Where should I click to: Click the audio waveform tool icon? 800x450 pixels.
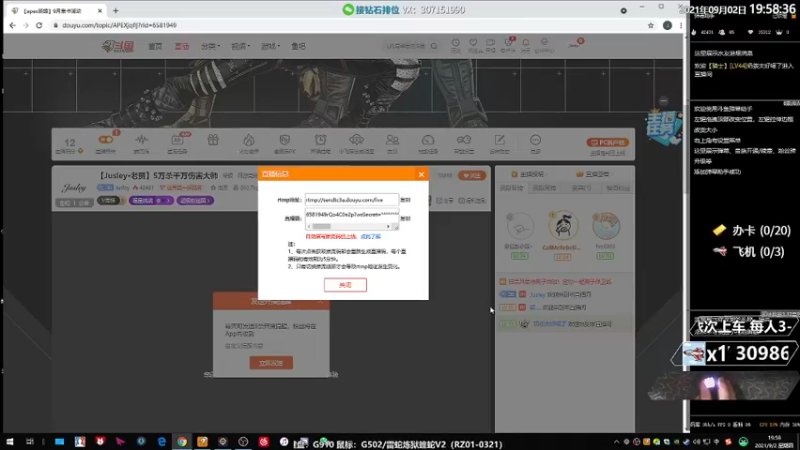pos(141,140)
